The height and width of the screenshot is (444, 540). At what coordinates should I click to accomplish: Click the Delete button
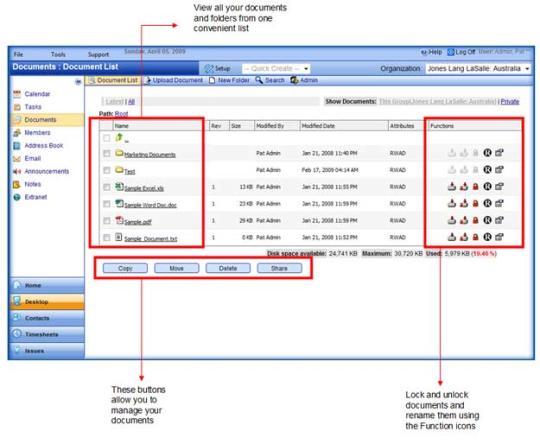point(228,268)
